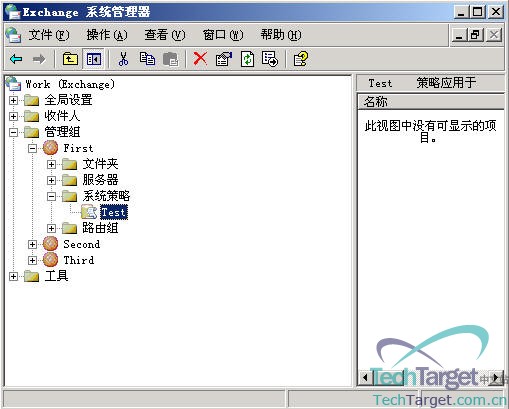The image size is (509, 409).
Task: Expand the Second administrative group
Action: point(32,244)
